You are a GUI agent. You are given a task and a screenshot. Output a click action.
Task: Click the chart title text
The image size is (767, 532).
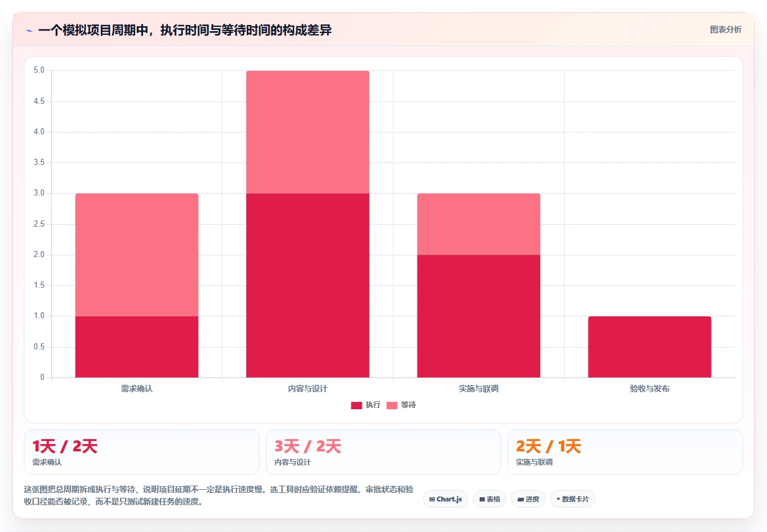point(185,30)
